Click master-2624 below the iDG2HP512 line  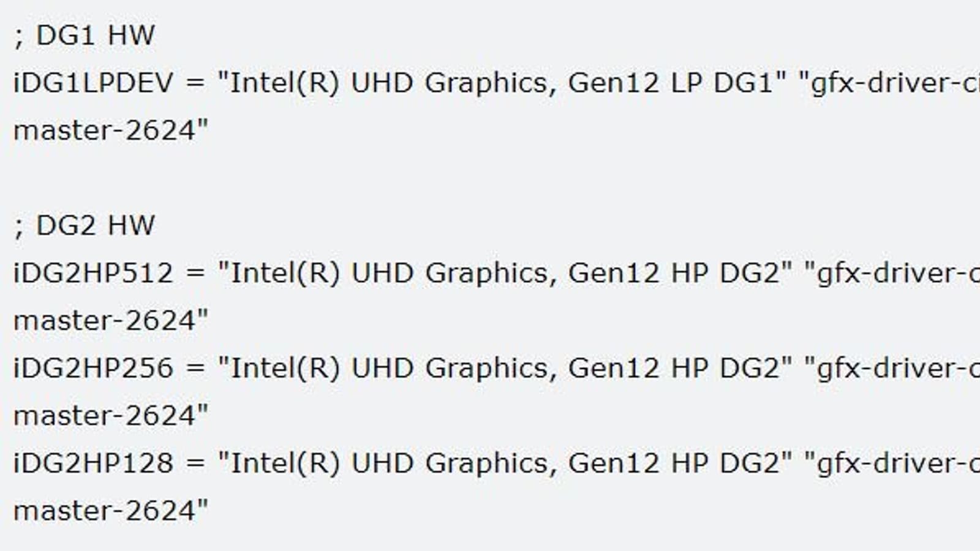point(110,321)
